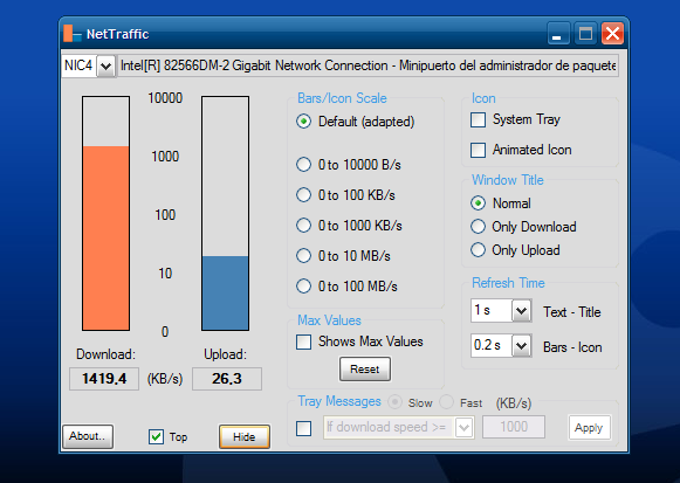The image size is (680, 483).
Task: Select the Slow tray messages option
Action: pyautogui.click(x=395, y=402)
